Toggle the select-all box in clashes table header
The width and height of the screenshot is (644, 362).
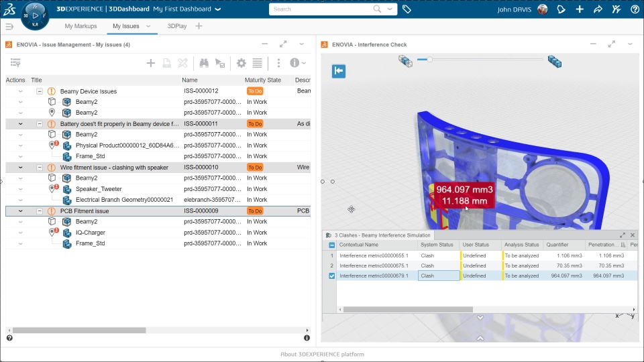(x=332, y=245)
